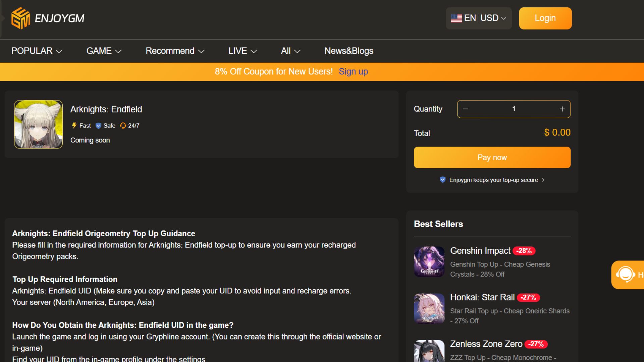Expand the POPULAR menu
This screenshot has width=644, height=362.
(37, 51)
